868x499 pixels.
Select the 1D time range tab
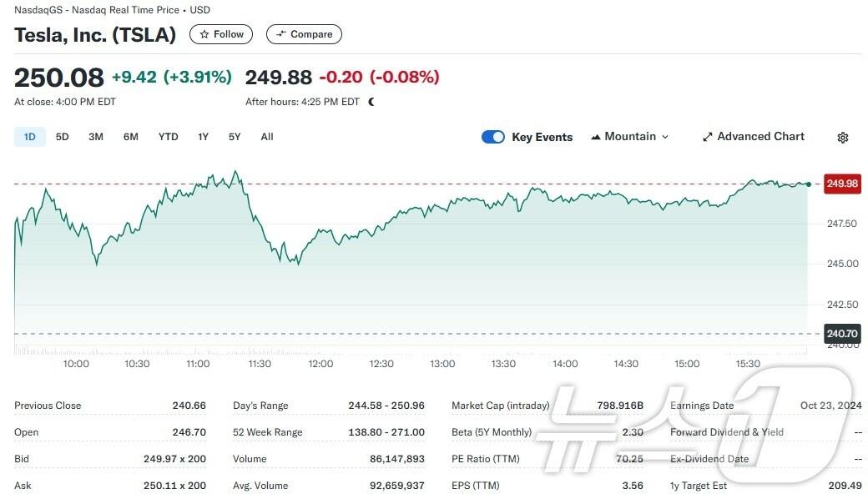pyautogui.click(x=29, y=137)
